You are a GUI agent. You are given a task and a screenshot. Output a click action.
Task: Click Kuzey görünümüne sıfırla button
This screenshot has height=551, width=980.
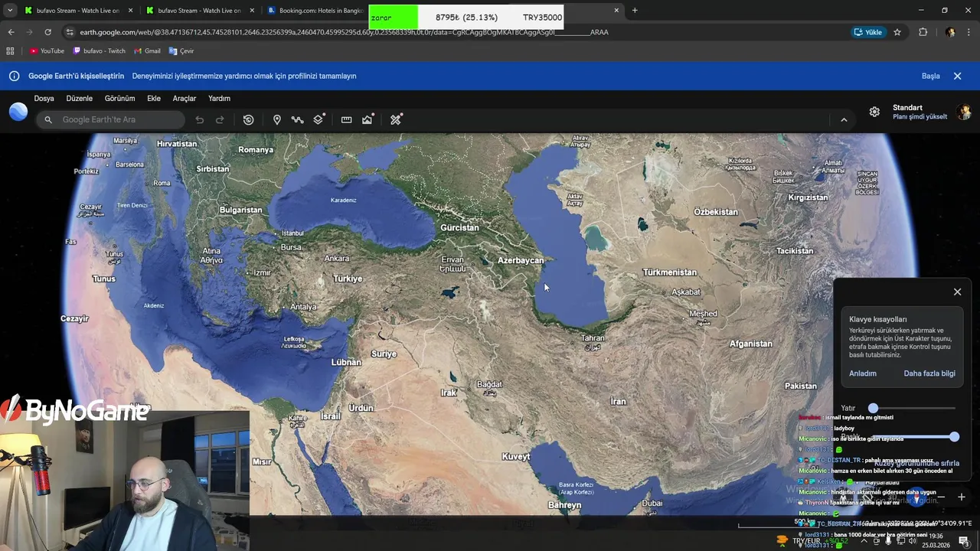coord(916,463)
